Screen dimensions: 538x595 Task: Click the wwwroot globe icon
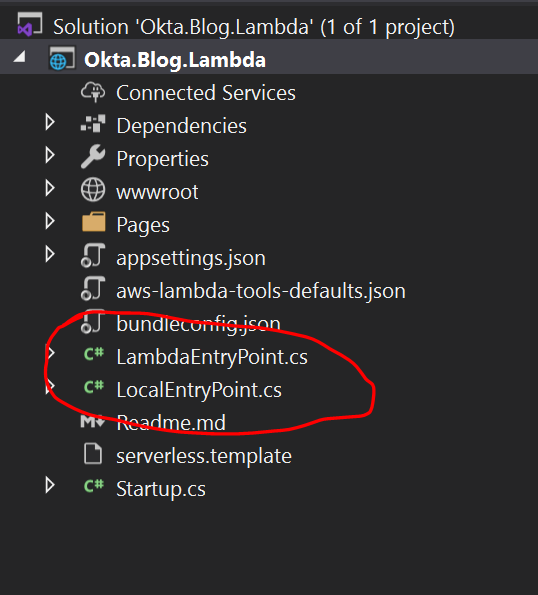coord(93,189)
